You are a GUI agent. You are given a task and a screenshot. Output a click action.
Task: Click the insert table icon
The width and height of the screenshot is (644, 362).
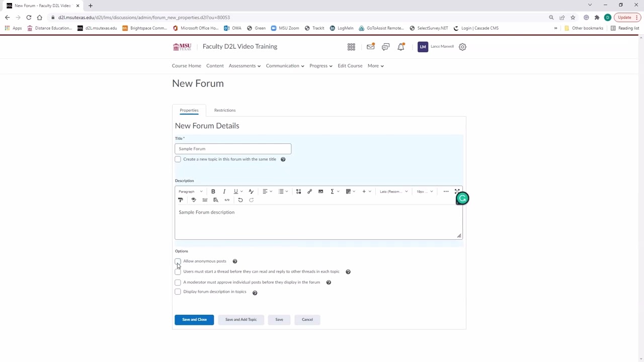(348, 192)
